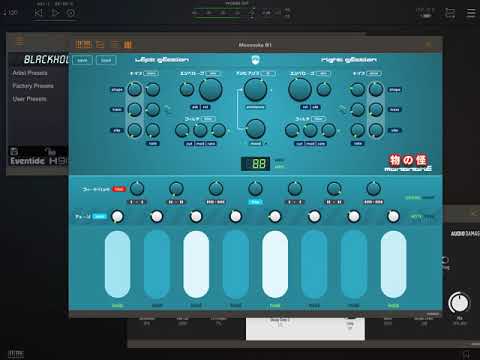Open the keyboard icon in the bottom-left corner
The image size is (480, 360).
16,353
